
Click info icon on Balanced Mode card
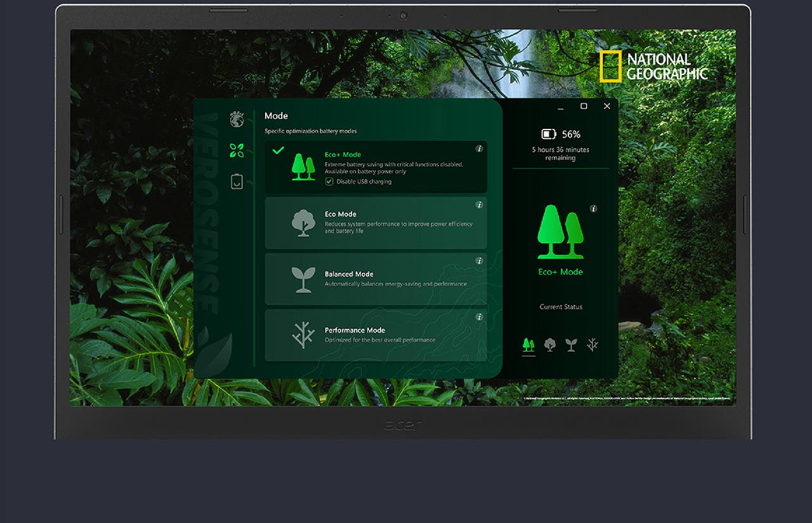point(479,261)
